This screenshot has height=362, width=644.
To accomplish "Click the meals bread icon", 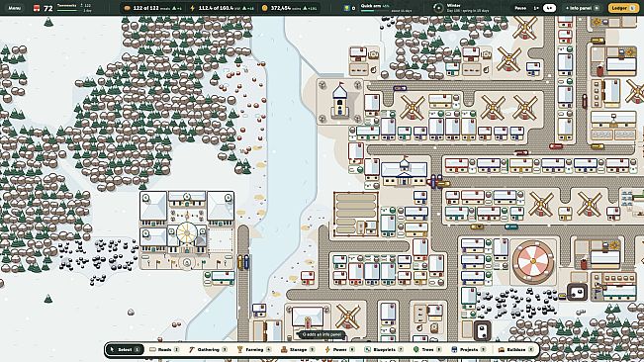I will [128, 8].
